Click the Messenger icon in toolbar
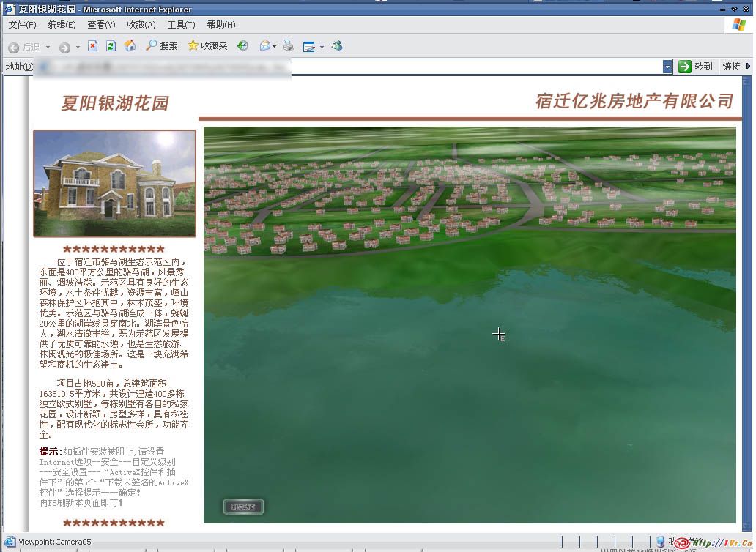This screenshot has height=552, width=756. (x=337, y=46)
